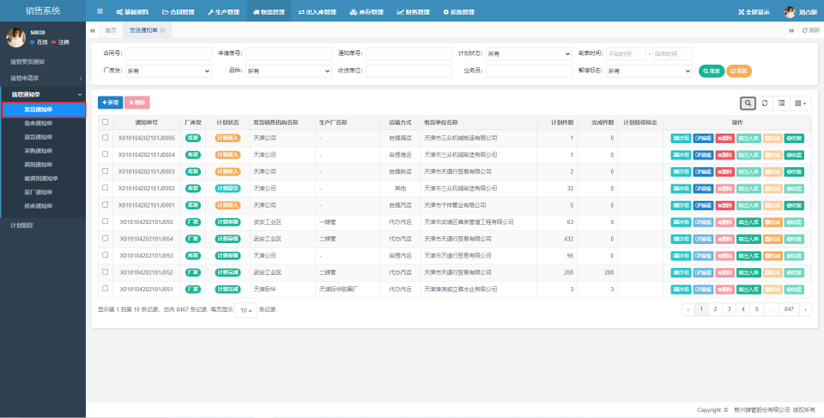Viewport: 824px width, 418px height.
Task: Click the table refresh icon beside the magnifier
Action: point(765,103)
